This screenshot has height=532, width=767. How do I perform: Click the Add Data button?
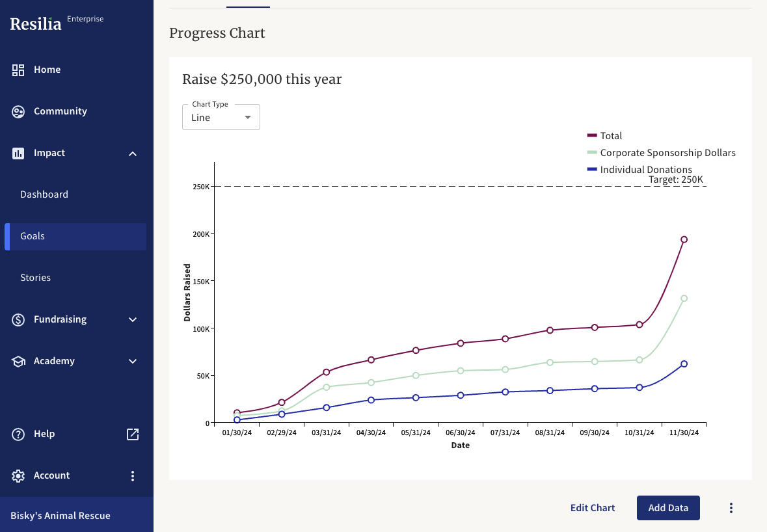pos(668,507)
